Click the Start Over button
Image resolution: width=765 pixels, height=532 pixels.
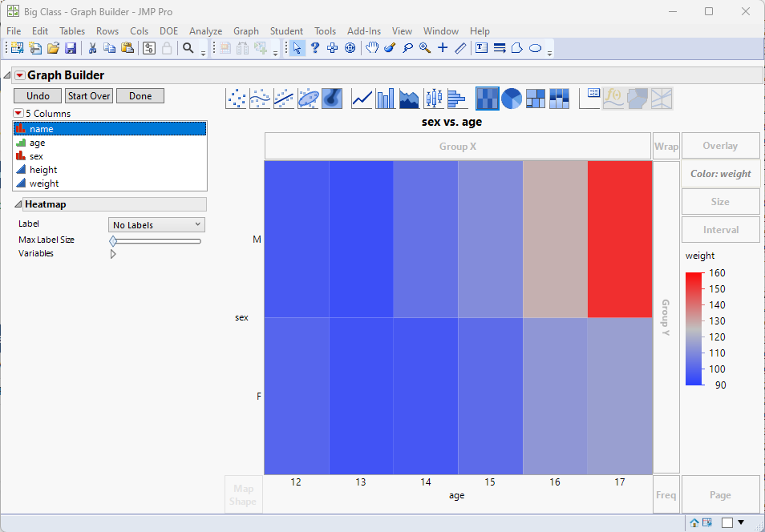click(88, 95)
